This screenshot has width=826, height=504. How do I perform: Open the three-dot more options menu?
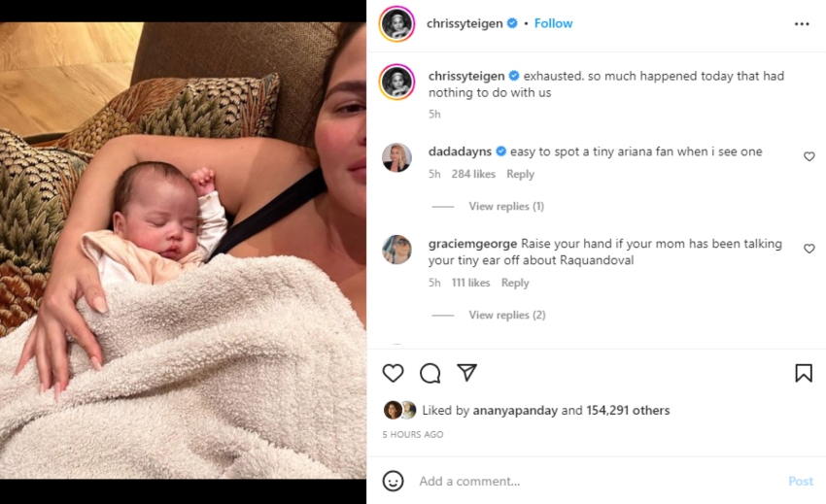(x=802, y=24)
